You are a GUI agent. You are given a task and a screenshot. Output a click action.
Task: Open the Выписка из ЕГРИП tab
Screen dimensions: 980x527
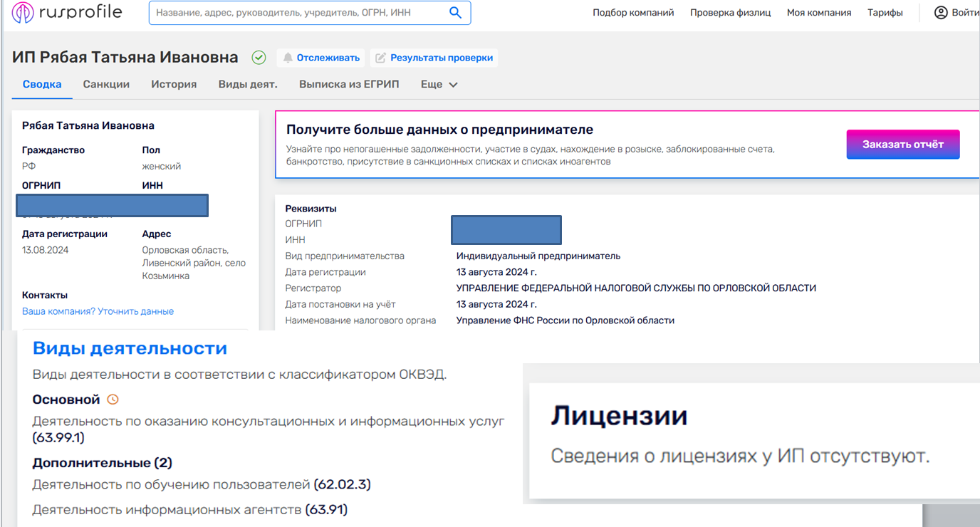[x=349, y=84]
